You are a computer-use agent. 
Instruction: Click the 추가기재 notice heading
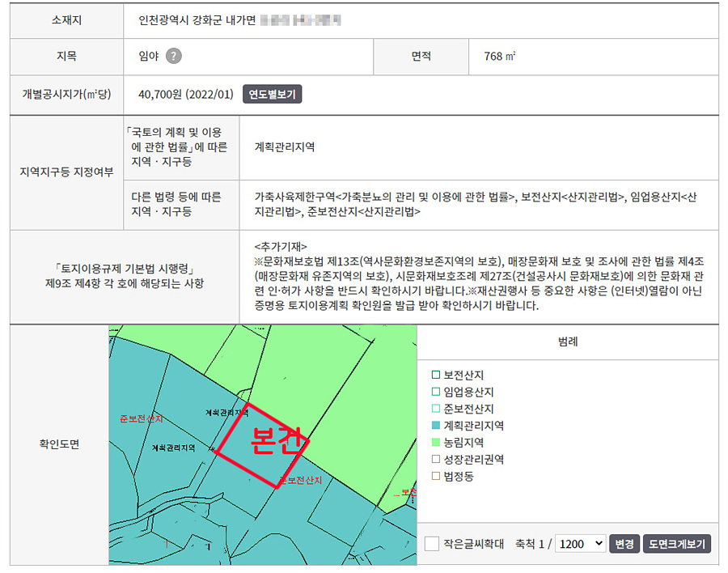(x=280, y=246)
